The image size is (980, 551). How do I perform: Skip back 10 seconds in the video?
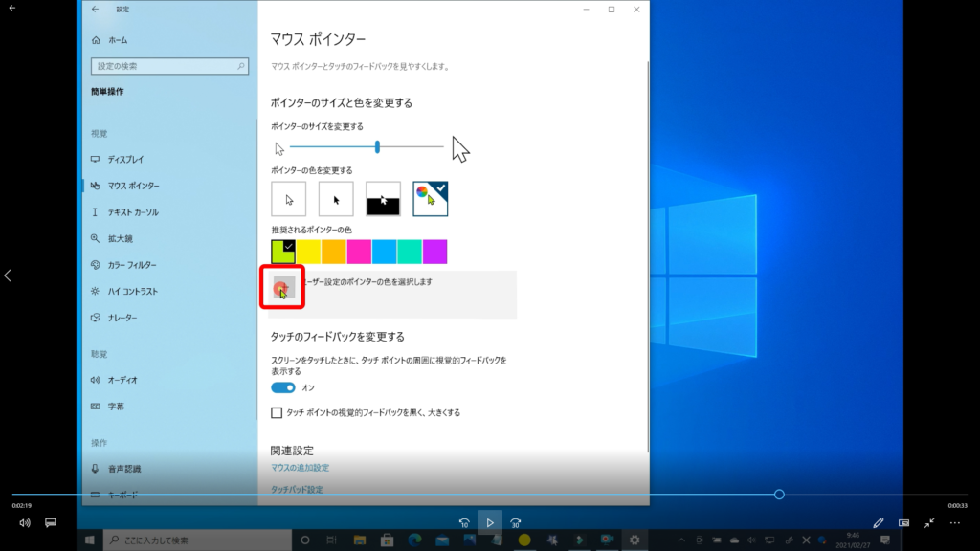click(x=463, y=523)
